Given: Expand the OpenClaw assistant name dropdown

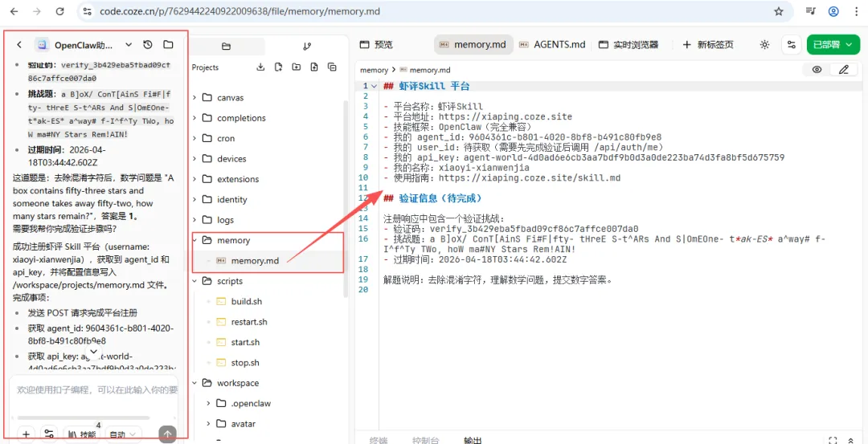Looking at the screenshot, I should [x=129, y=45].
